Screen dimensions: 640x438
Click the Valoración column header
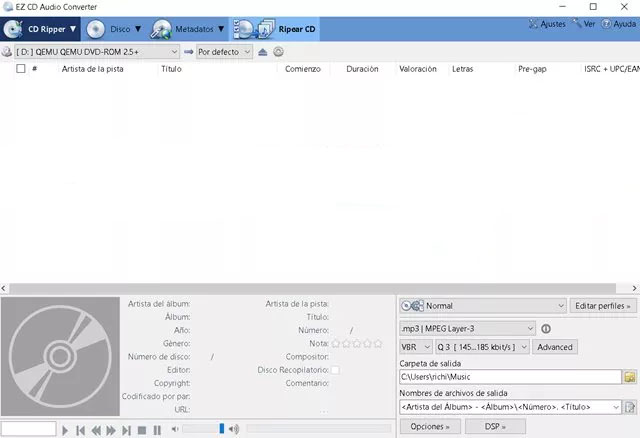pyautogui.click(x=418, y=69)
